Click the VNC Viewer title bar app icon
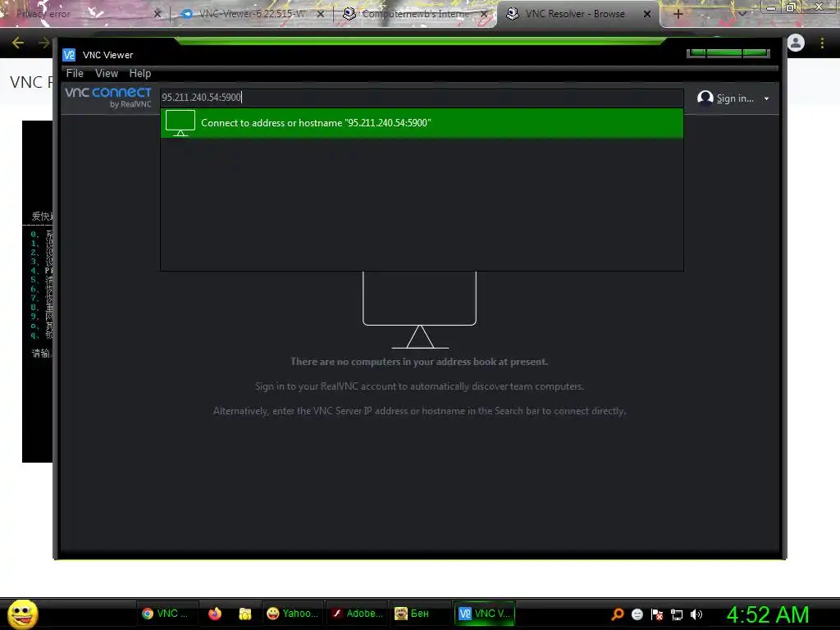This screenshot has width=840, height=630. 69,55
